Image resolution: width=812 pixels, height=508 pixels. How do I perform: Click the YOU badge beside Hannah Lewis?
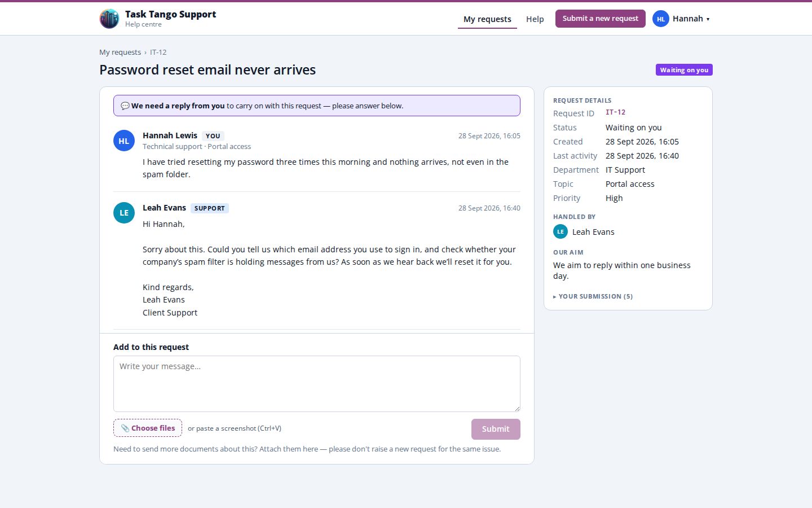click(213, 136)
